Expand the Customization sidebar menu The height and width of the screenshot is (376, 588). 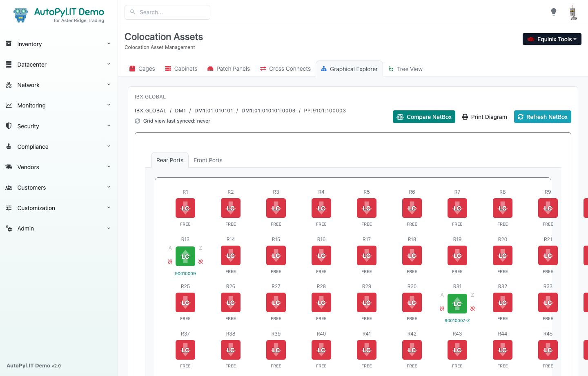(x=59, y=208)
